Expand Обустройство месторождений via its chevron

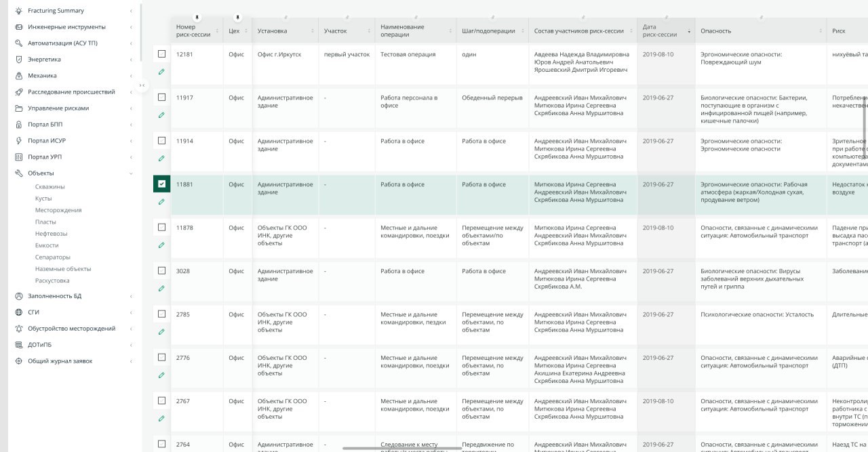pyautogui.click(x=131, y=329)
